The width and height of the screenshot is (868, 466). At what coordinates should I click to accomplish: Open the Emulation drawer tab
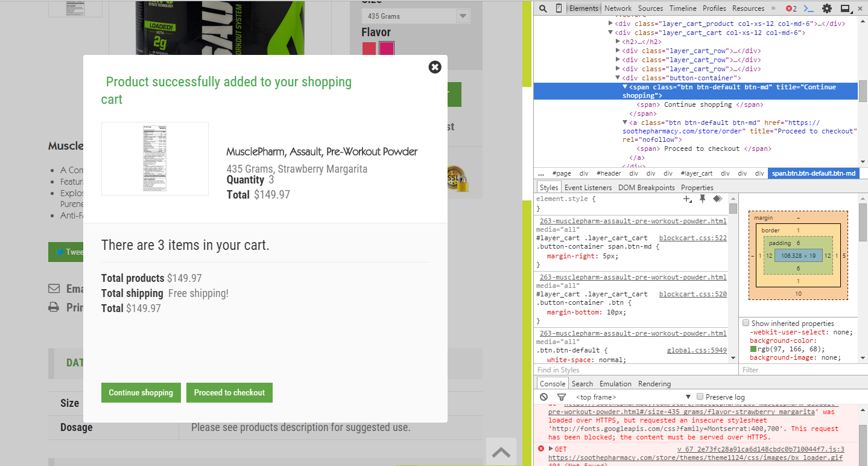click(615, 384)
